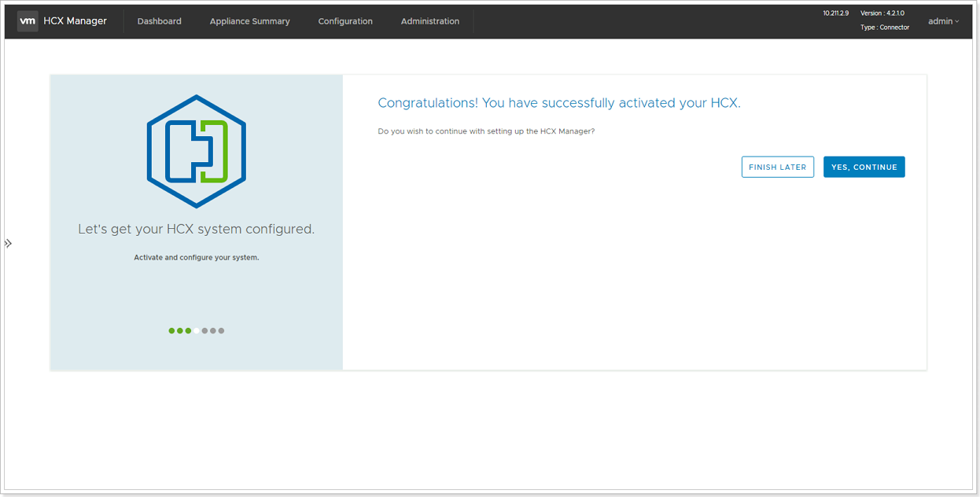The image size is (980, 497).
Task: Click the first green progress dot
Action: 171,330
